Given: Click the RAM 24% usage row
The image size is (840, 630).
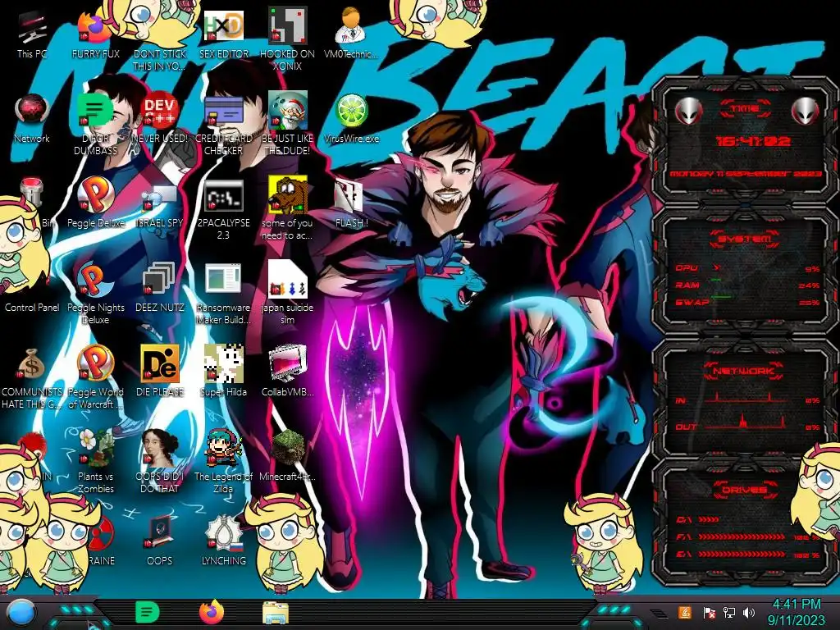Looking at the screenshot, I should coord(747,285).
